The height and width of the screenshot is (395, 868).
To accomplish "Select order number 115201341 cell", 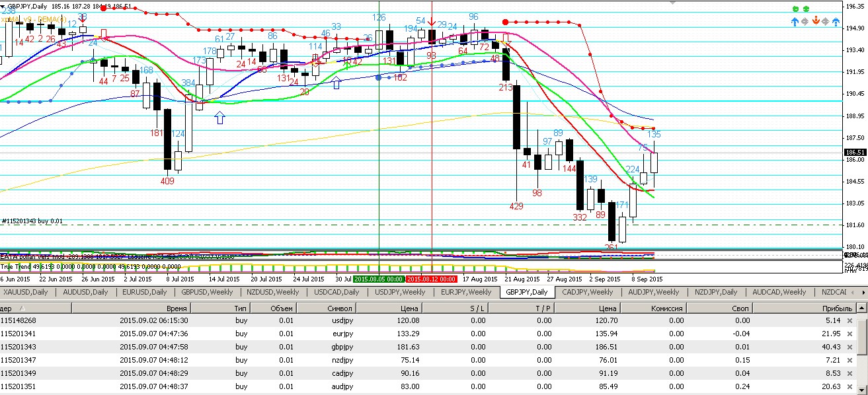I will (x=18, y=334).
